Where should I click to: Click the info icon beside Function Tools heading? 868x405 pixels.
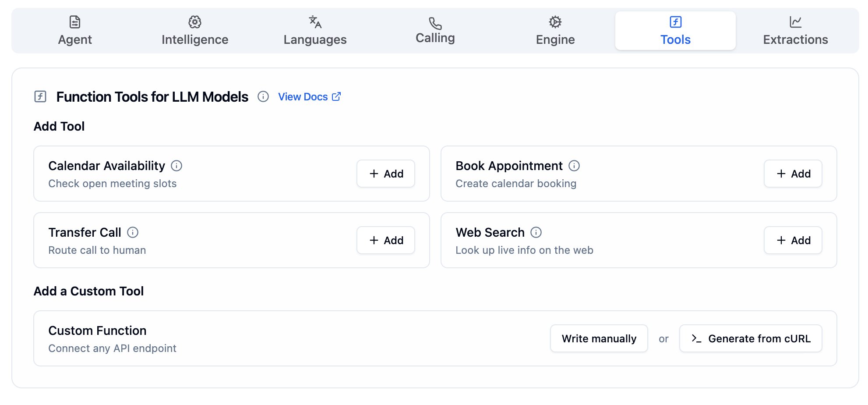(263, 96)
